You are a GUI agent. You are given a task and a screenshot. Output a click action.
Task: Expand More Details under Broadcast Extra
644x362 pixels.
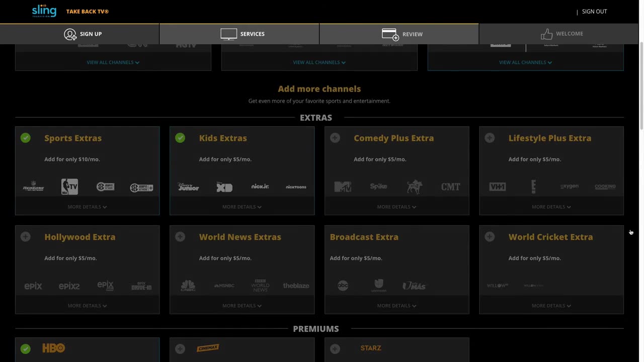pyautogui.click(x=397, y=306)
